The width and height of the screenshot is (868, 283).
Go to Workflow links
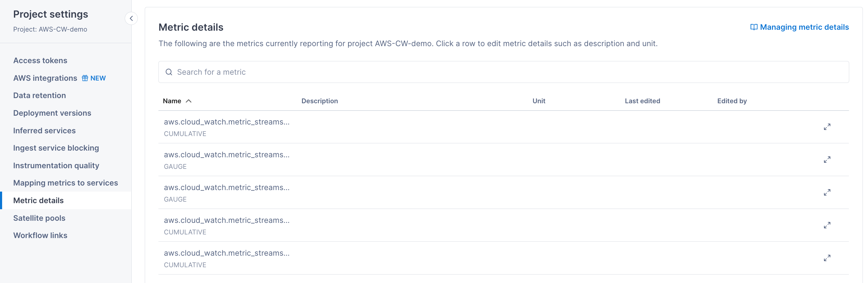(x=40, y=235)
